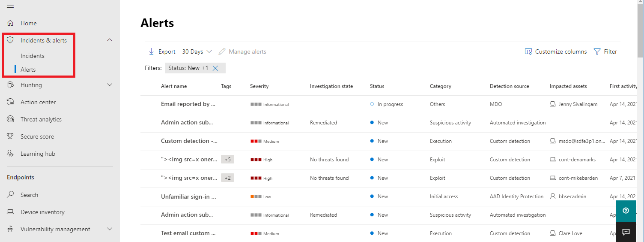Viewport: 644px width, 242px height.
Task: Click the Filter button label
Action: click(x=610, y=51)
